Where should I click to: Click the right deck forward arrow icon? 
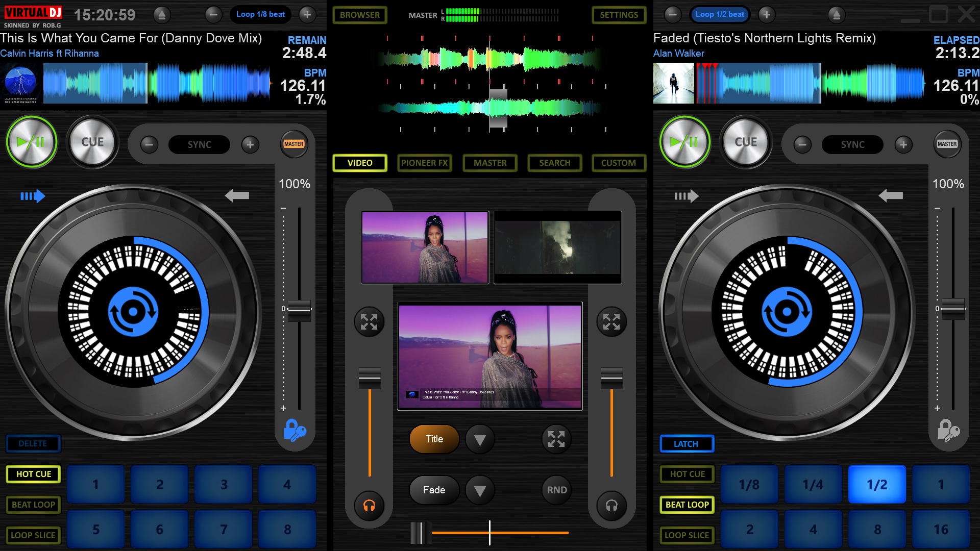point(686,196)
